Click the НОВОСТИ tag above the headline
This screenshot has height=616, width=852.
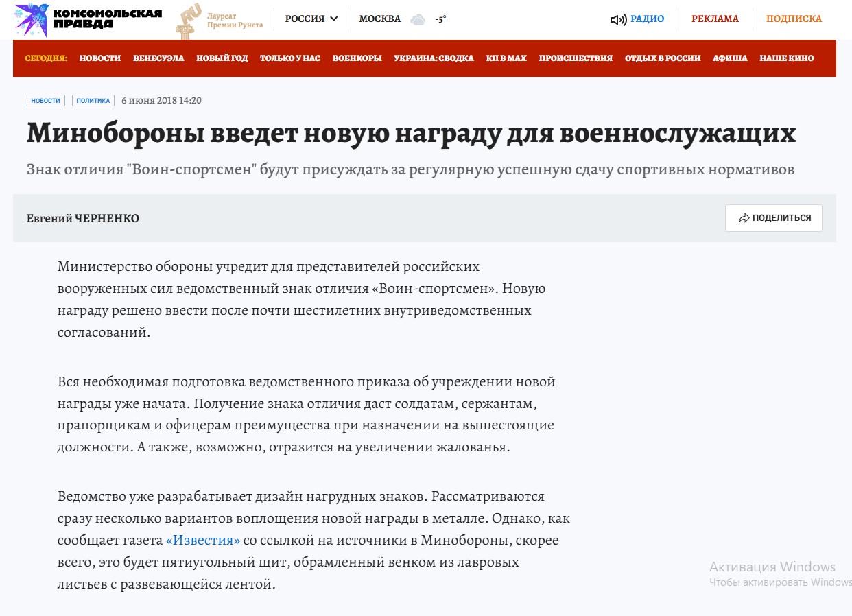tap(46, 101)
